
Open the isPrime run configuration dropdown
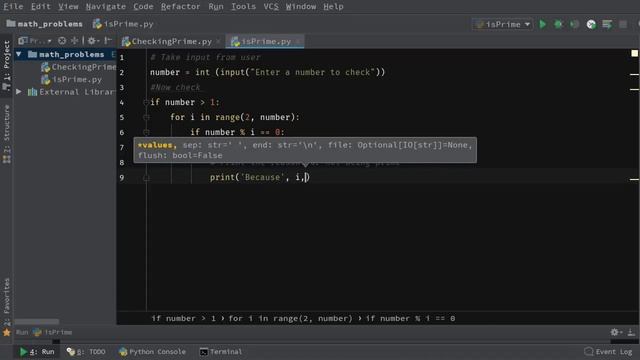tap(502, 24)
